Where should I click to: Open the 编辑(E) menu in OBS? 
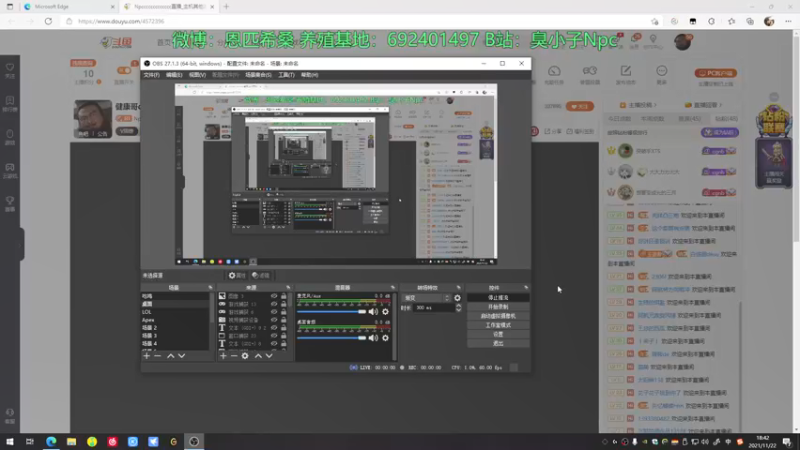point(174,75)
